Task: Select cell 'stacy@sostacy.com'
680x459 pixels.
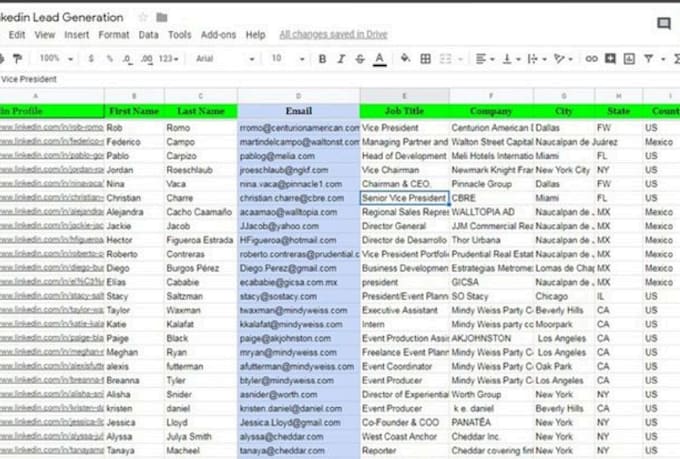Action: [298, 296]
